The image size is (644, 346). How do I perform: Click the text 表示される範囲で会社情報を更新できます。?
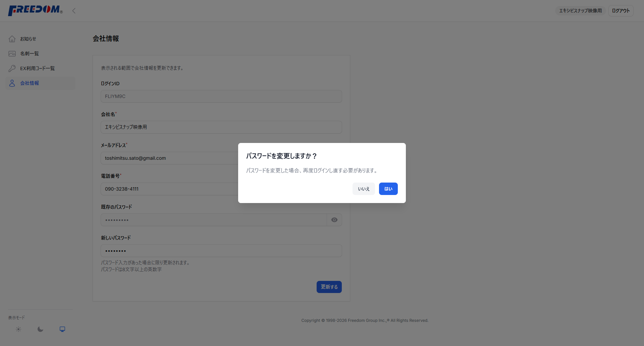point(143,68)
